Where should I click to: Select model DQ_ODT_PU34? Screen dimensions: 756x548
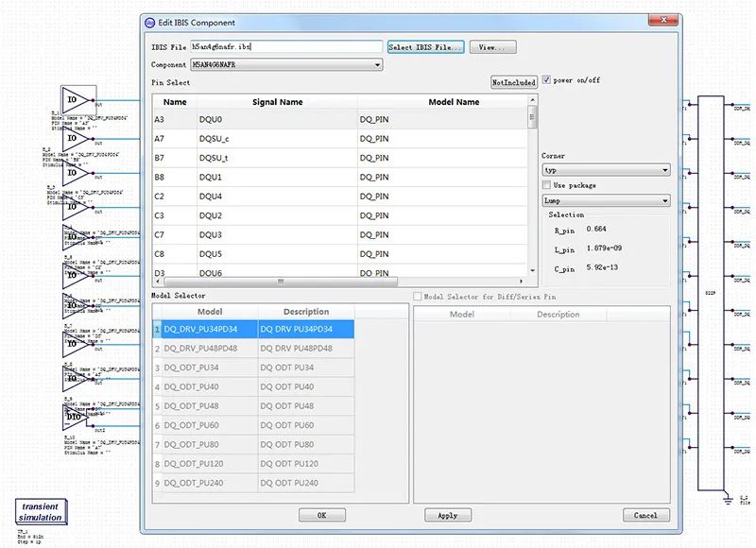point(210,368)
